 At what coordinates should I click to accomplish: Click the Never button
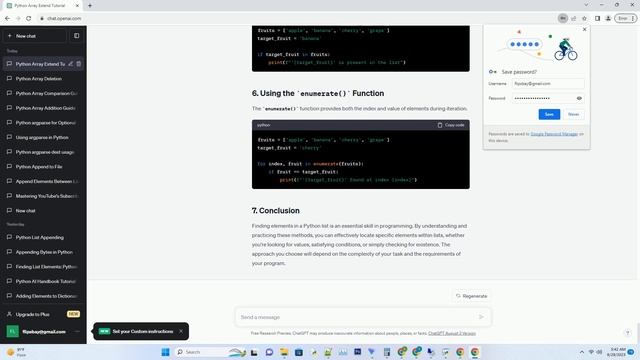573,114
